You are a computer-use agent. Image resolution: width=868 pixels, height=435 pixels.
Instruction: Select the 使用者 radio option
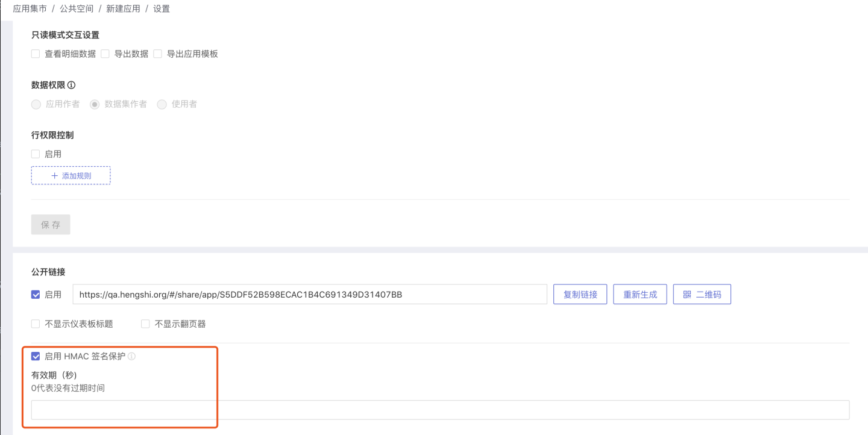coord(162,104)
